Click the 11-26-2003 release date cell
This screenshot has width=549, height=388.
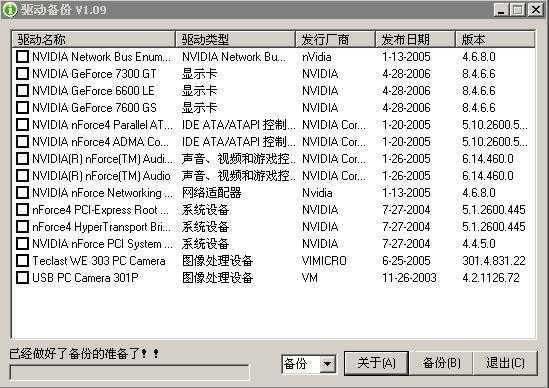point(409,278)
